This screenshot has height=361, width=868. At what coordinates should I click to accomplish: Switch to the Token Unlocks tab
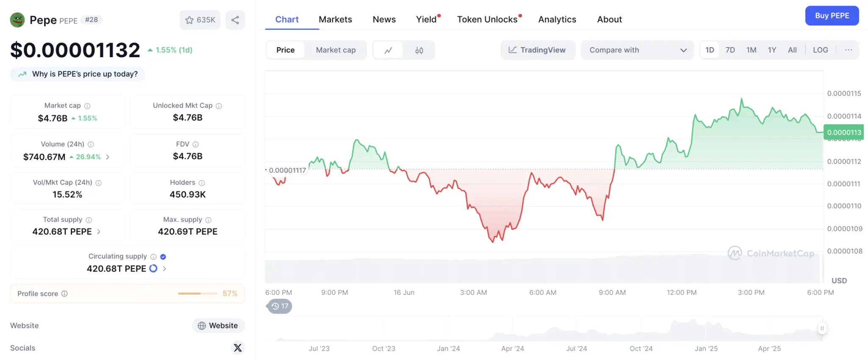click(487, 19)
